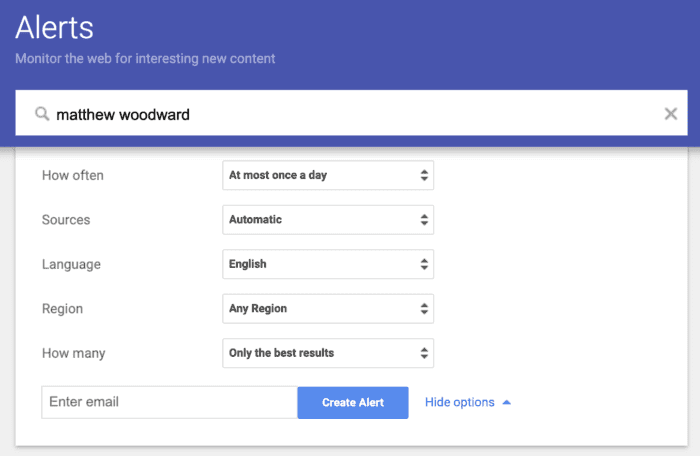Click the magnifier search icon
Image resolution: width=700 pixels, height=456 pixels.
coord(42,114)
